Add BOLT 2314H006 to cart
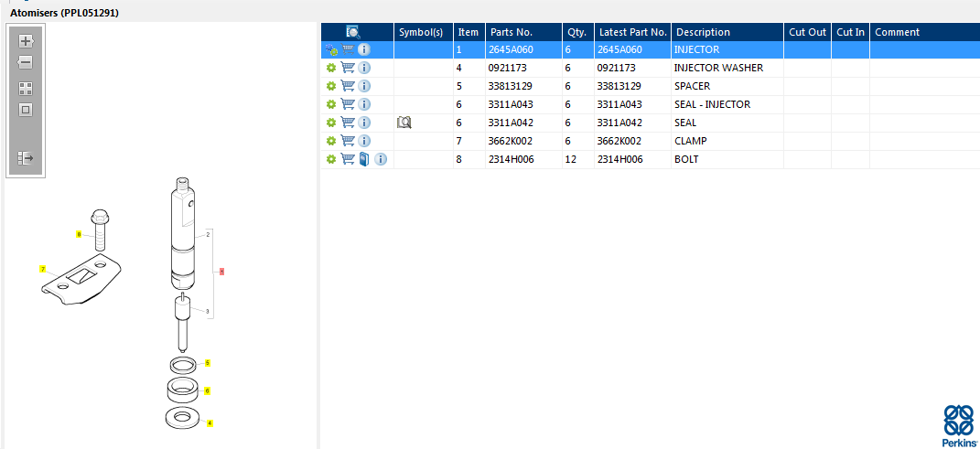Screen dimensions: 980x449 click(x=348, y=159)
